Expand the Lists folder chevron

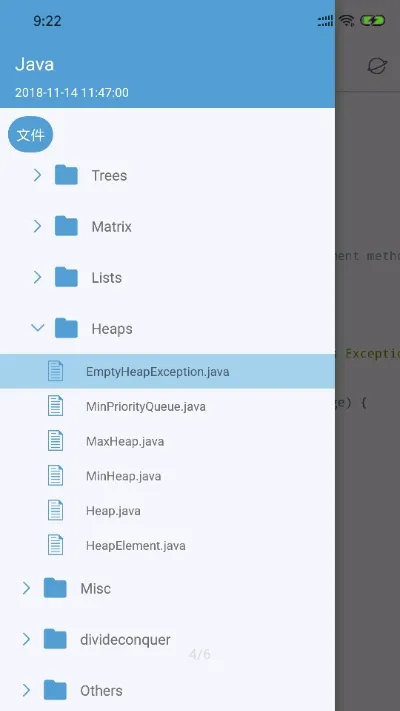(x=37, y=277)
